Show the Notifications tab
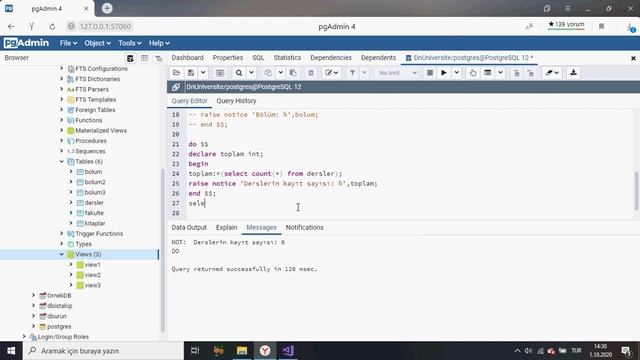Image resolution: width=640 pixels, height=360 pixels. (x=304, y=227)
